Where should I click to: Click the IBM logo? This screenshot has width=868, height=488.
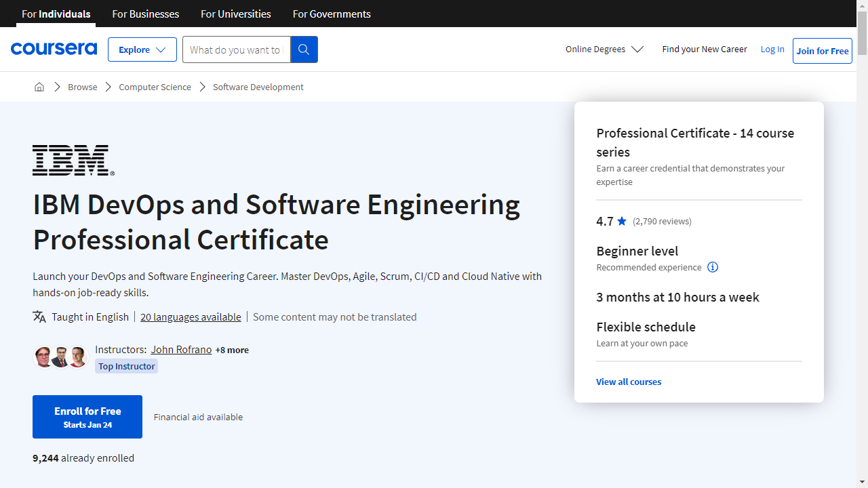73,160
